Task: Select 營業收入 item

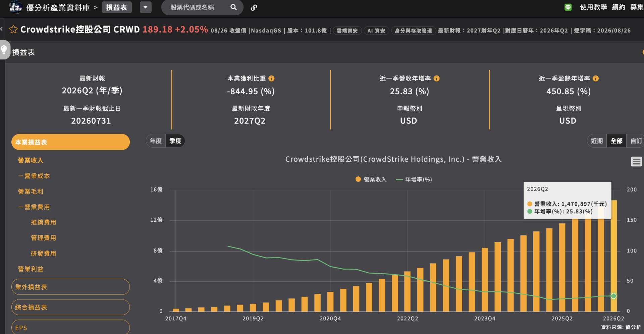Action: click(x=31, y=160)
